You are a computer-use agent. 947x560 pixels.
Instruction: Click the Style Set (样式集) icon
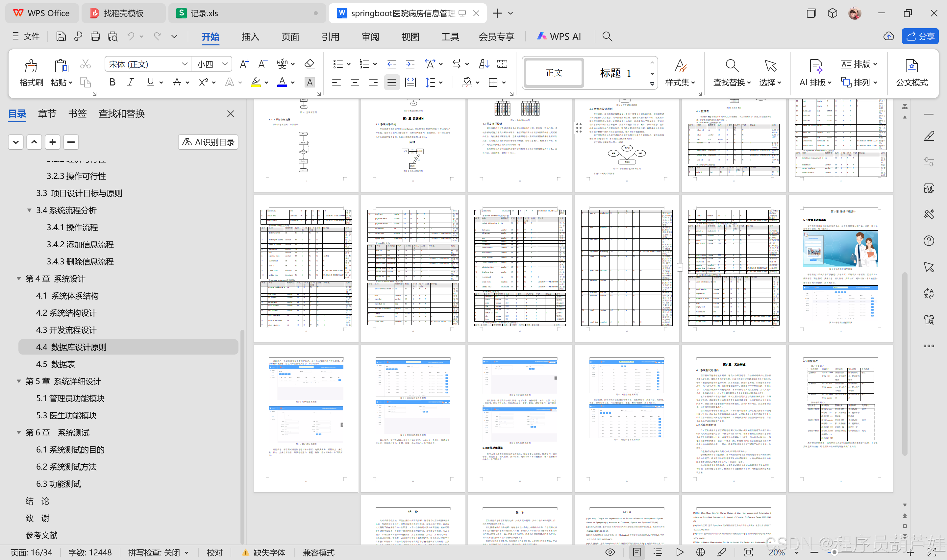pos(680,66)
